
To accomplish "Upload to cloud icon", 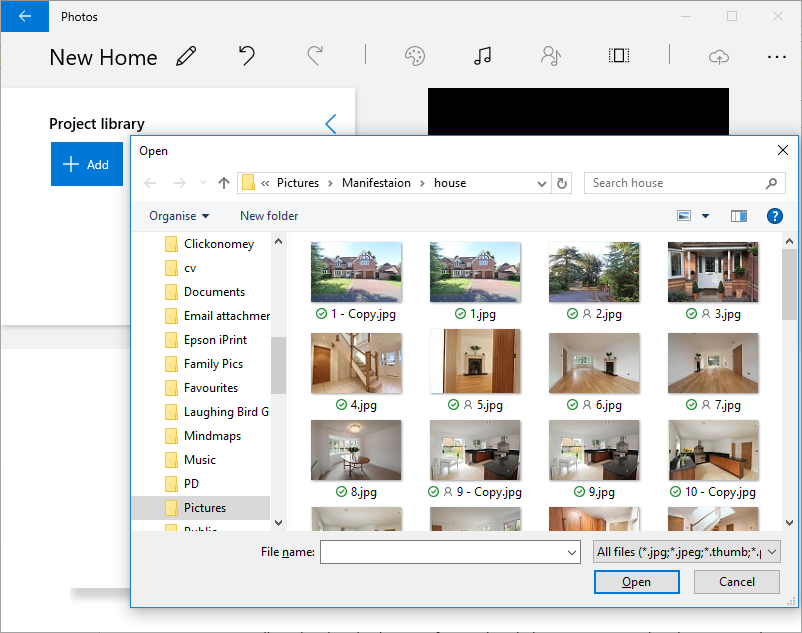I will [719, 56].
